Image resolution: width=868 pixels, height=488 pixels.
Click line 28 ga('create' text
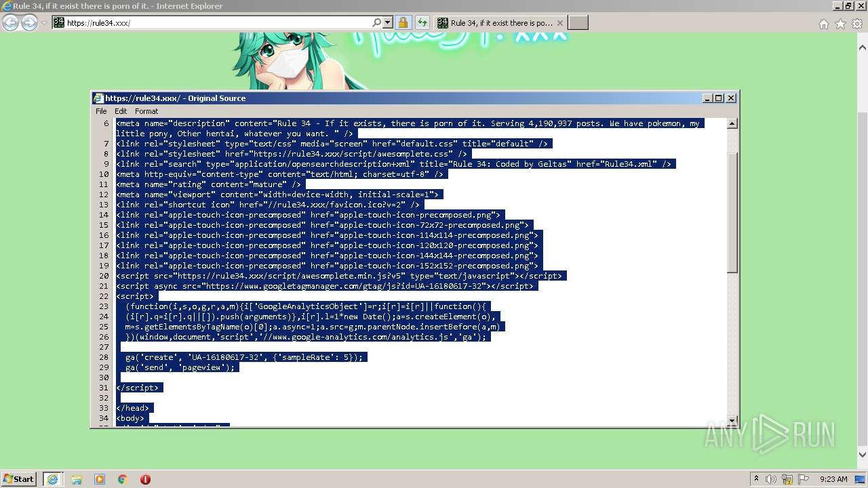pos(244,357)
